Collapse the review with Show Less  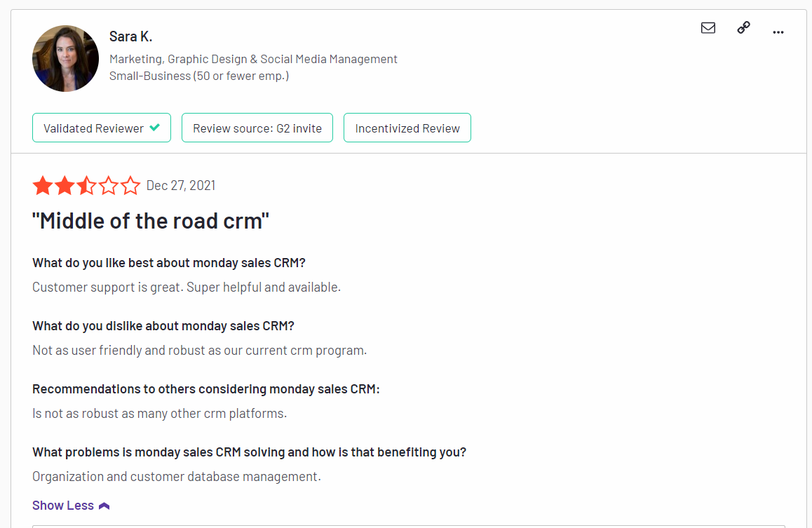71,506
